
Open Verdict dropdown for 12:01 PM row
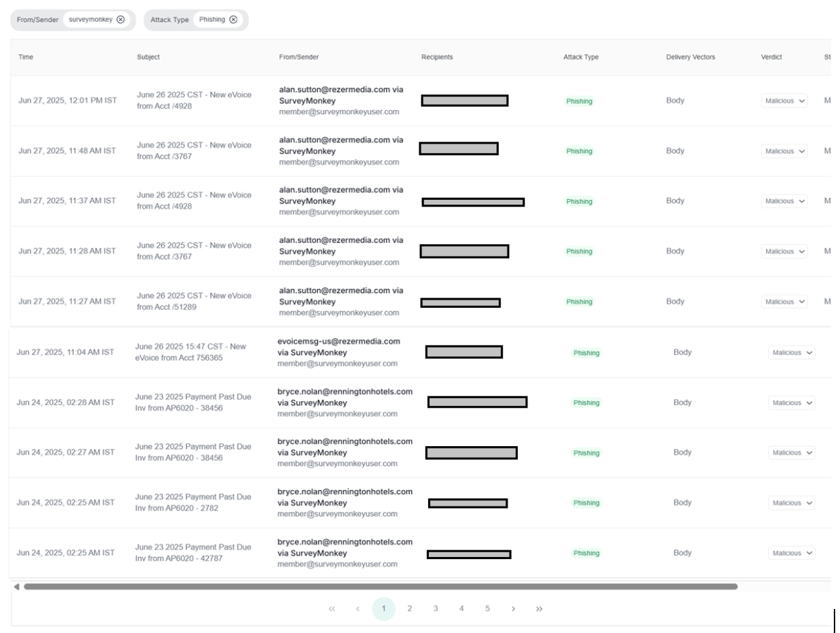point(785,101)
